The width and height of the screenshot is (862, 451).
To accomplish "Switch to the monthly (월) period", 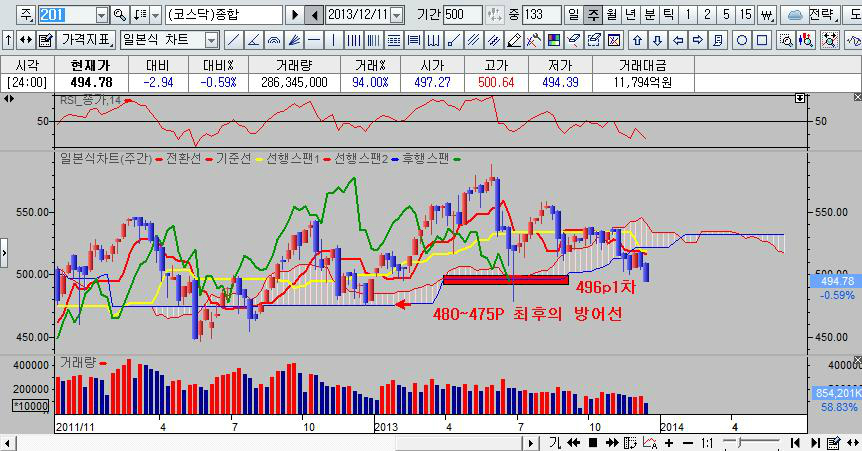I will click(610, 15).
